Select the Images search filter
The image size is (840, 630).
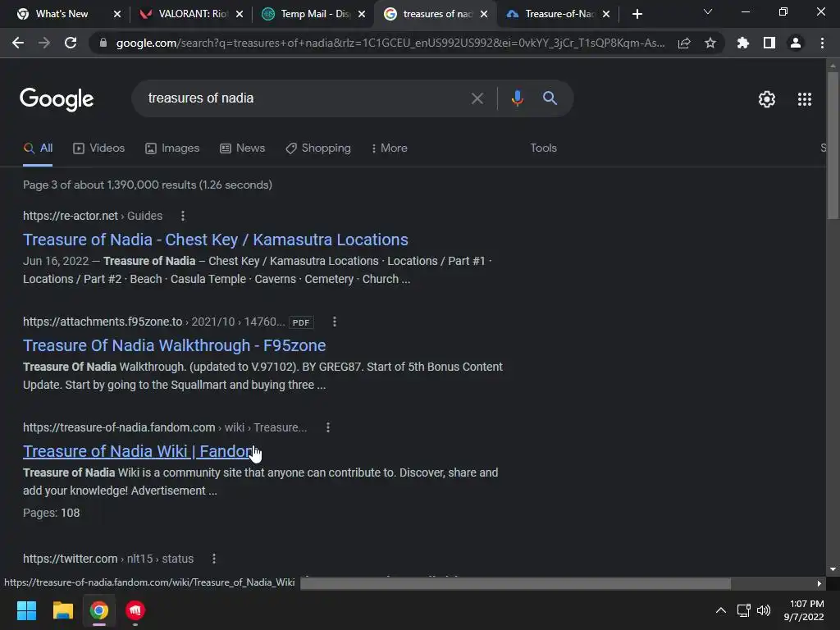(172, 148)
